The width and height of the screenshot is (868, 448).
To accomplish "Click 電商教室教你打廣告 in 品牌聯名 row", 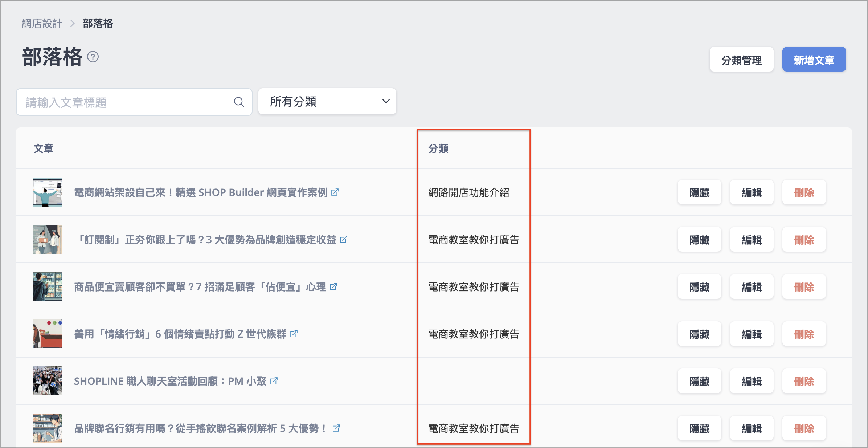I will coord(474,428).
